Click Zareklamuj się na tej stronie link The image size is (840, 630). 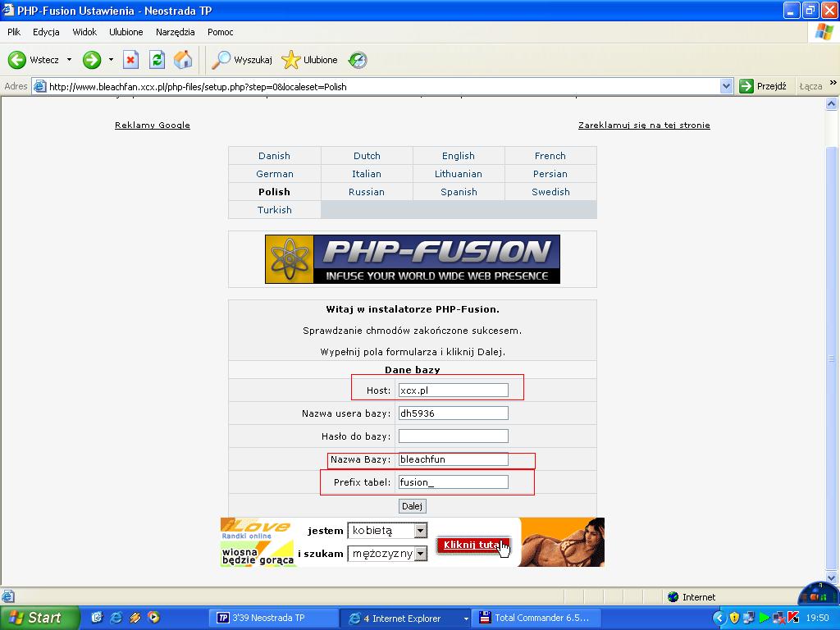click(644, 125)
